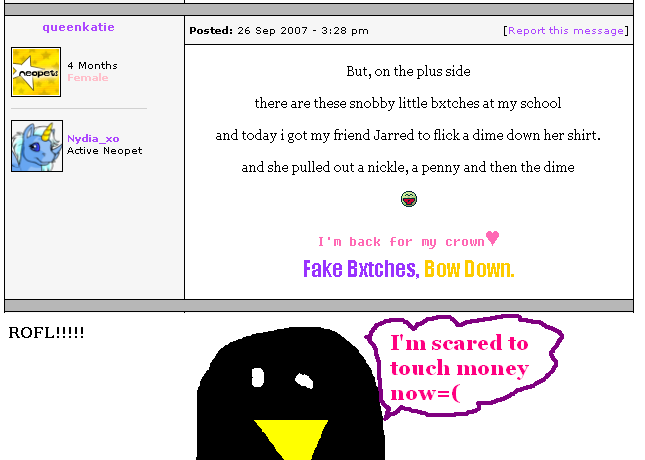Open the Nydia_xo neopet name link
Screen dimensions: 645x460
93,139
